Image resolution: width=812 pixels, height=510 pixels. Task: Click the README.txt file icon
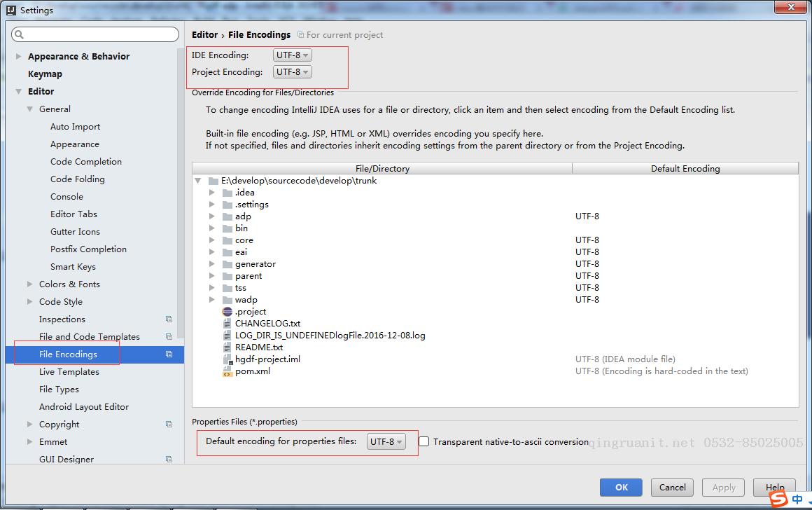pyautogui.click(x=227, y=347)
